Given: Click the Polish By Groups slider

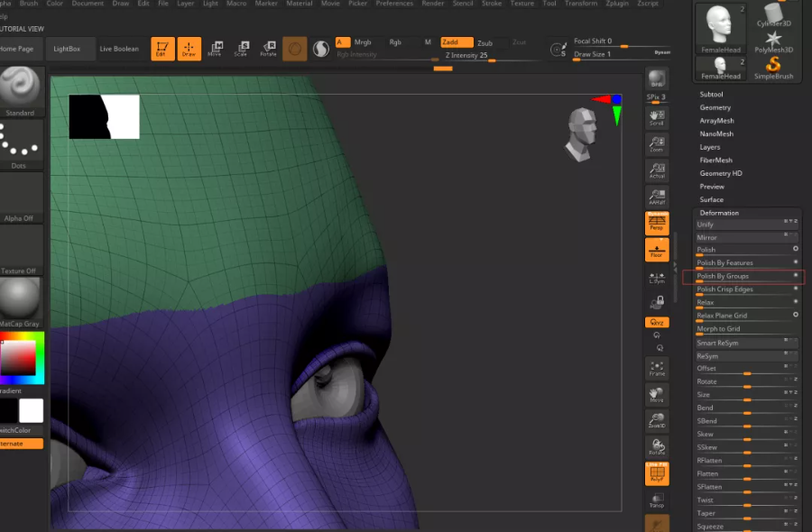Looking at the screenshot, I should coord(747,277).
